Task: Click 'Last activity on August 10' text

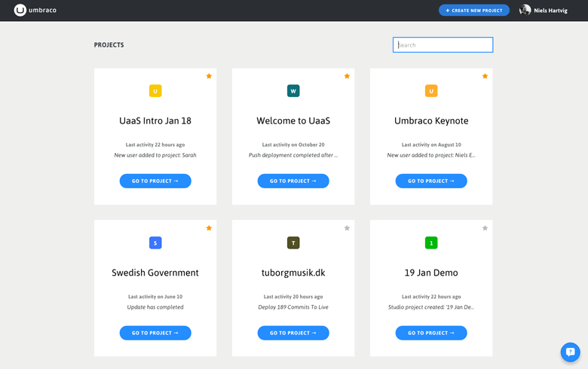Action: point(431,145)
